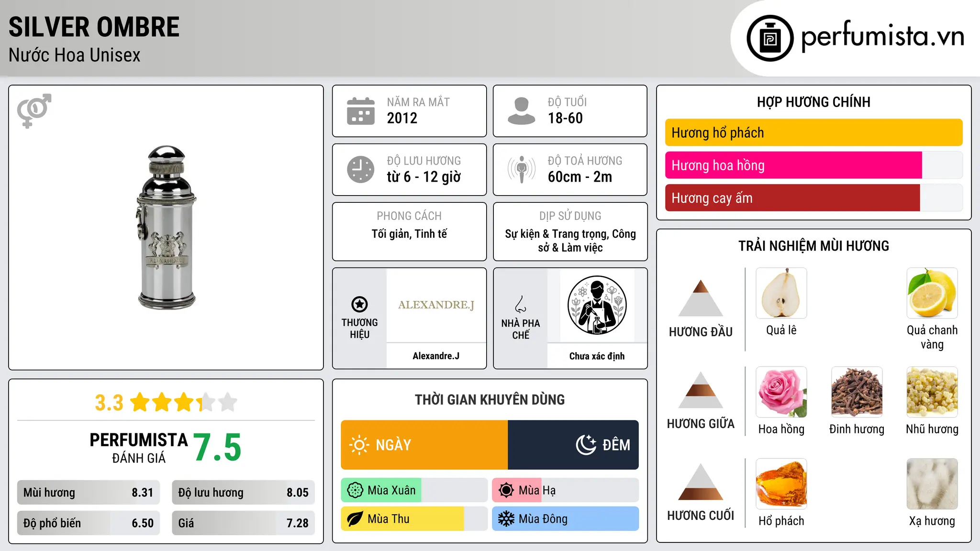Click the longevity value từ 6 - 12 giờ

[424, 177]
